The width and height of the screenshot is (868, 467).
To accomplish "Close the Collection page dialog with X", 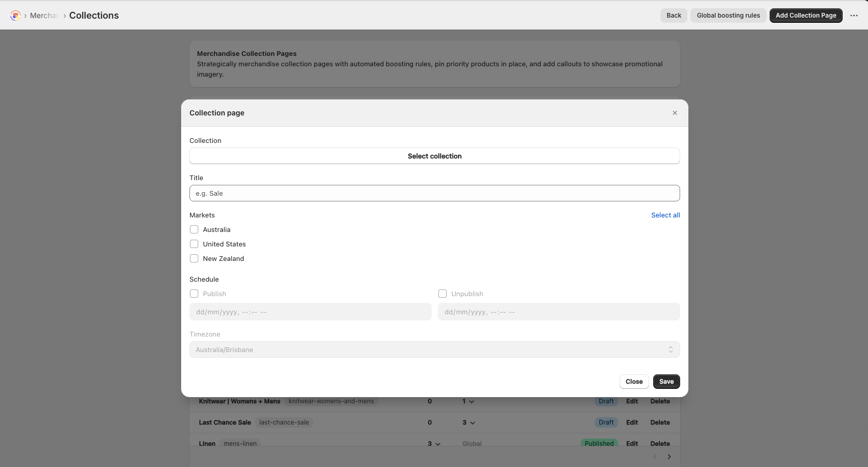I will tap(674, 113).
